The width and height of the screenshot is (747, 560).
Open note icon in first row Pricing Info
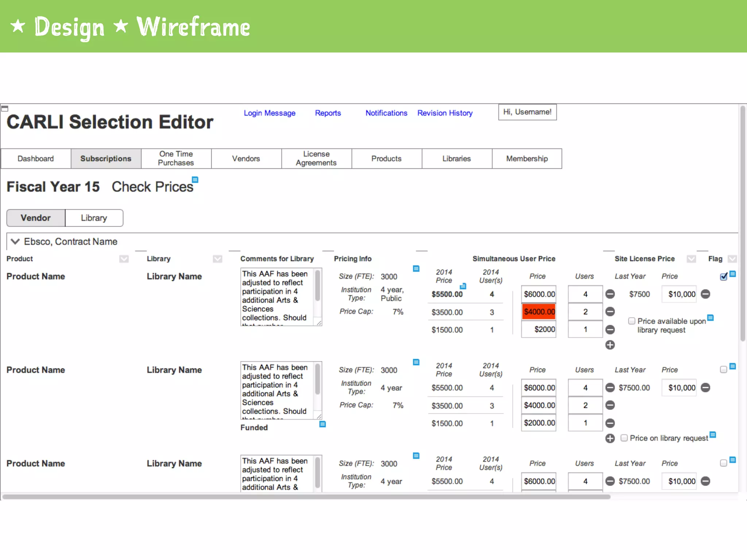[416, 269]
